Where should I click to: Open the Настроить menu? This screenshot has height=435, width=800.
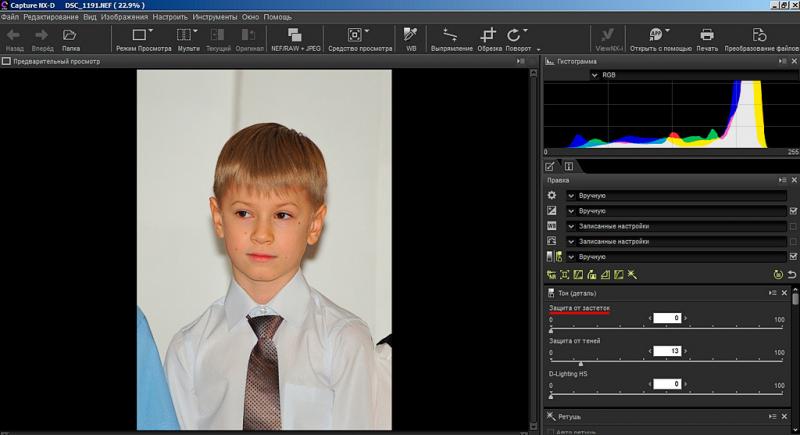coord(170,17)
